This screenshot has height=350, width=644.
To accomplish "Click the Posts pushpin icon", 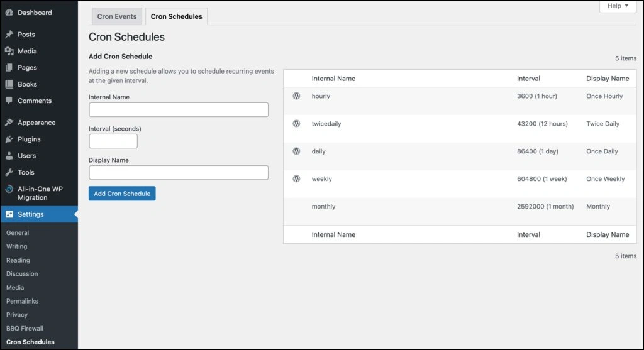I will [9, 35].
